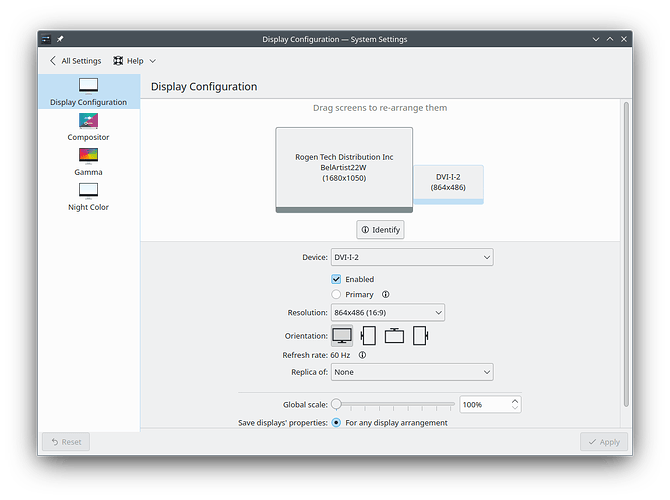The width and height of the screenshot is (670, 500).
Task: Go back to All Settings
Action: [x=75, y=61]
